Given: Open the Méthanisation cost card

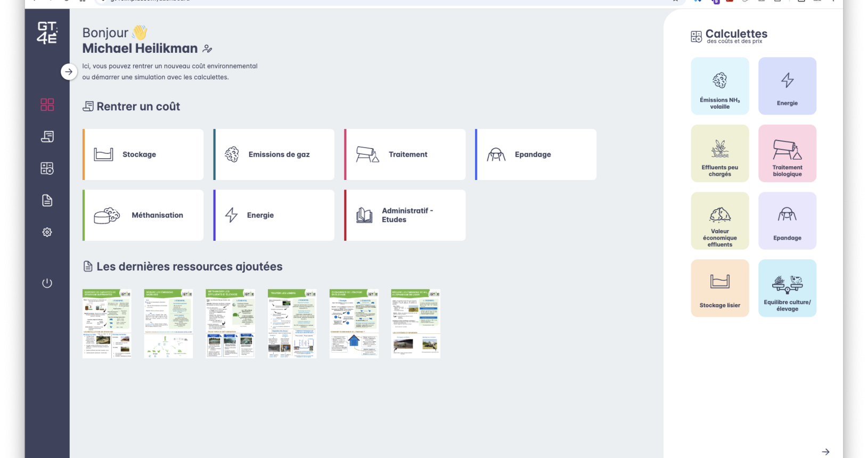Looking at the screenshot, I should [x=143, y=215].
